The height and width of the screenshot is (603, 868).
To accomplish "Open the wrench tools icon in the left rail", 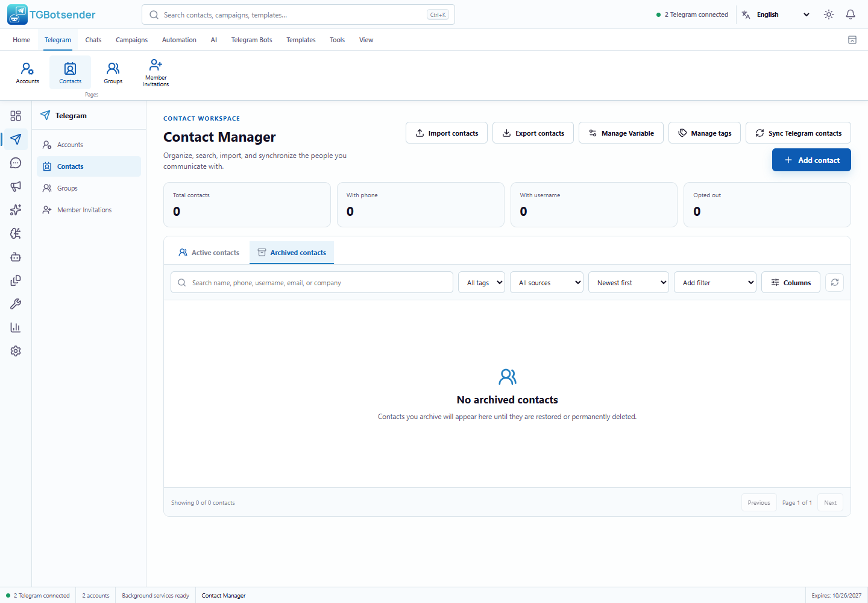I will click(x=16, y=304).
